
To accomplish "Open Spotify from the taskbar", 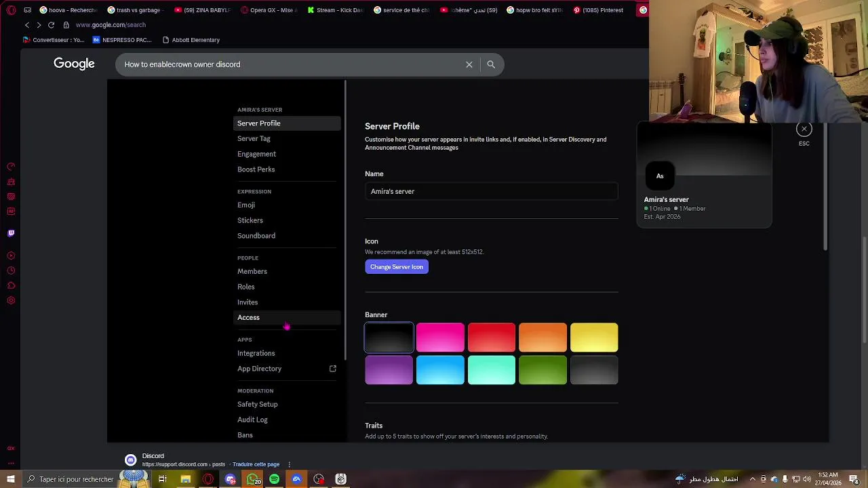I will [x=274, y=479].
